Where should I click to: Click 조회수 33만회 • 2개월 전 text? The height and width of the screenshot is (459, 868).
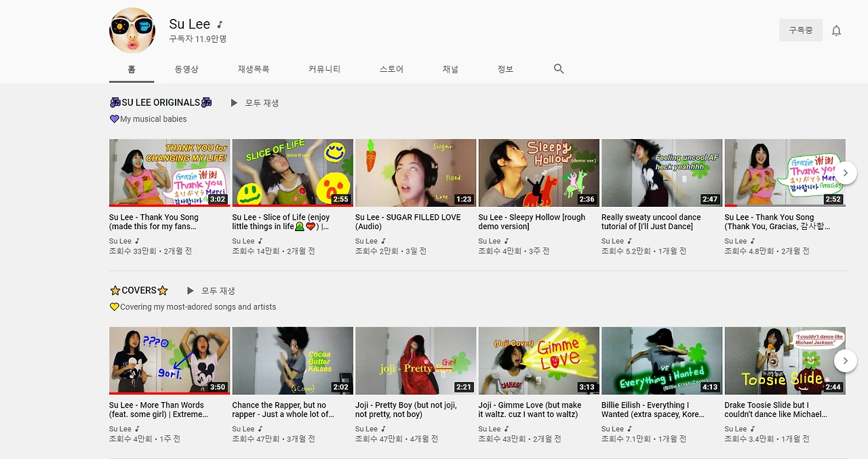(x=151, y=251)
